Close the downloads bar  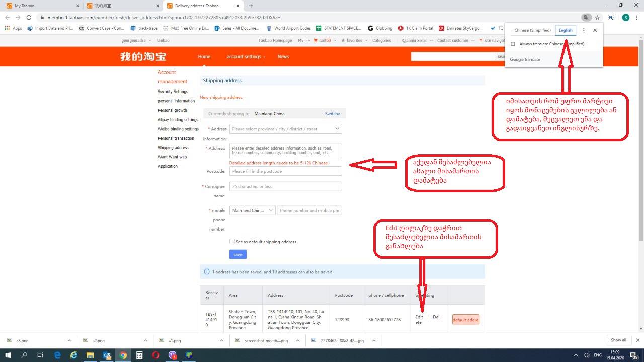(x=637, y=340)
